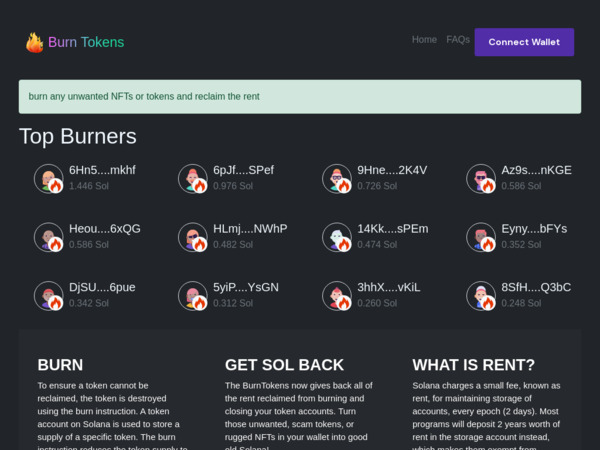This screenshot has height=450, width=600.
Task: Select wallet address 14Kk....sPEm
Action: click(393, 228)
